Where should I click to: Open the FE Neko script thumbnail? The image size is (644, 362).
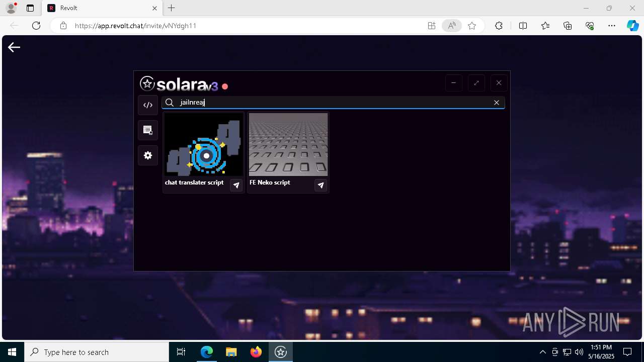point(288,144)
